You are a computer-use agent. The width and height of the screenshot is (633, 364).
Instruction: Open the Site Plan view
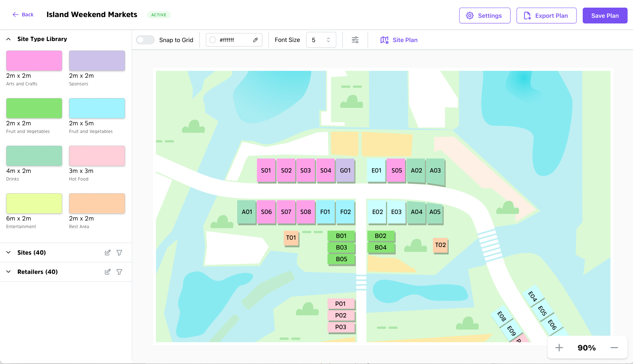pos(399,40)
